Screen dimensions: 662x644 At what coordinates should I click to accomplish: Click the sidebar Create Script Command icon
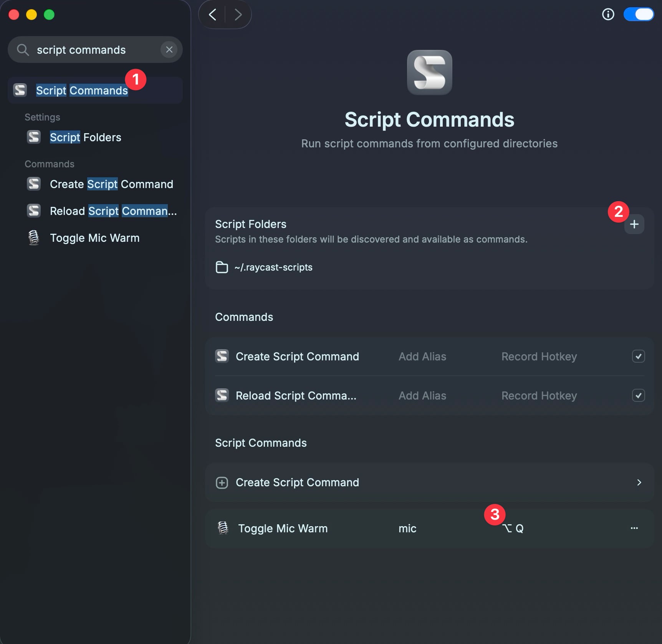click(34, 184)
